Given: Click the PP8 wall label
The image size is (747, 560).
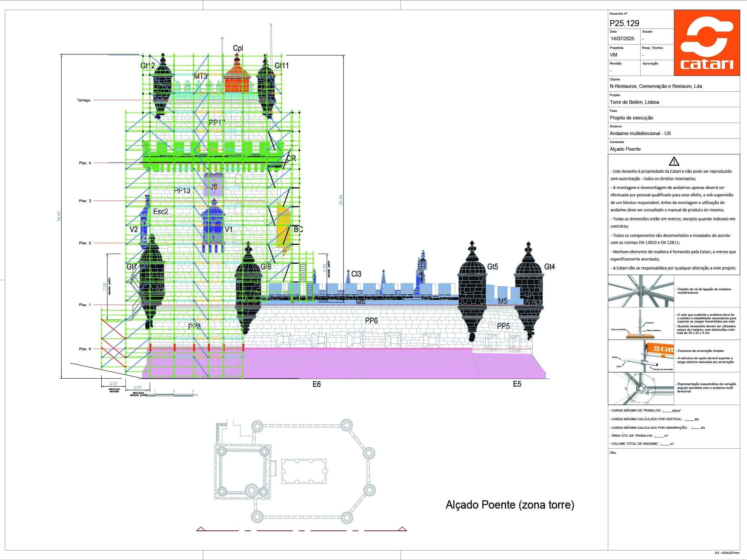Looking at the screenshot, I should point(195,326).
